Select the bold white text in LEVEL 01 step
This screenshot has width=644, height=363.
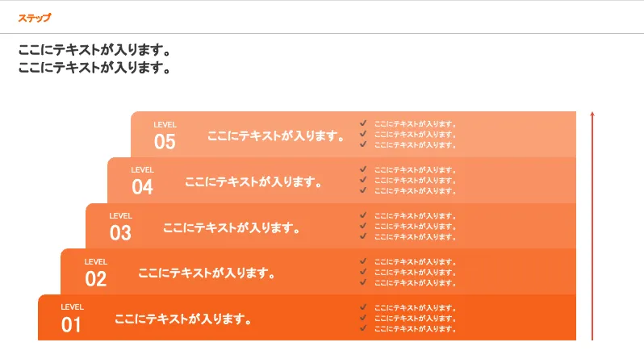(183, 319)
